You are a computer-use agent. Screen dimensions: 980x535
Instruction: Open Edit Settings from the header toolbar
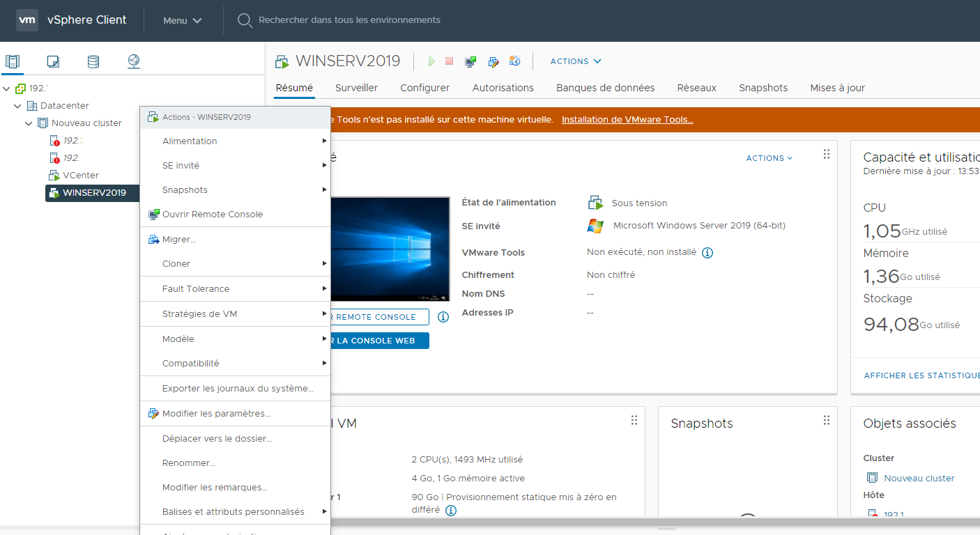point(493,61)
